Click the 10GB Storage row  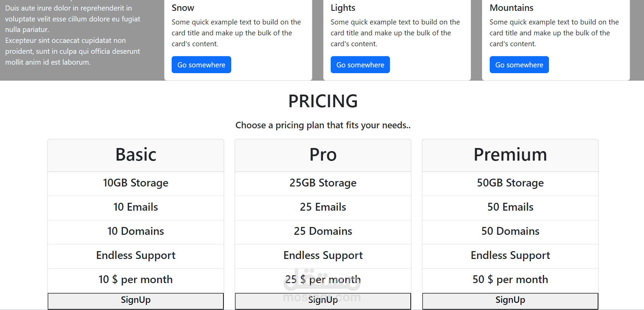(x=136, y=183)
